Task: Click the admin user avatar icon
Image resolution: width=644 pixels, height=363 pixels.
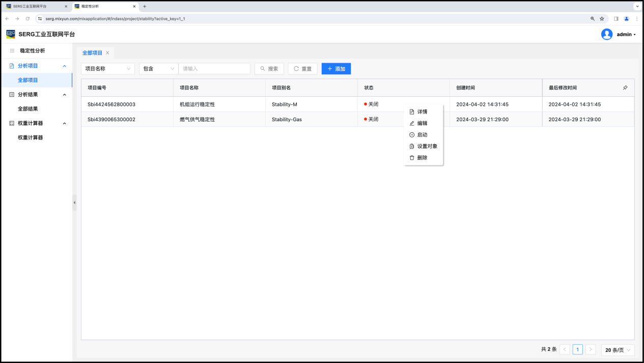Action: pos(606,34)
